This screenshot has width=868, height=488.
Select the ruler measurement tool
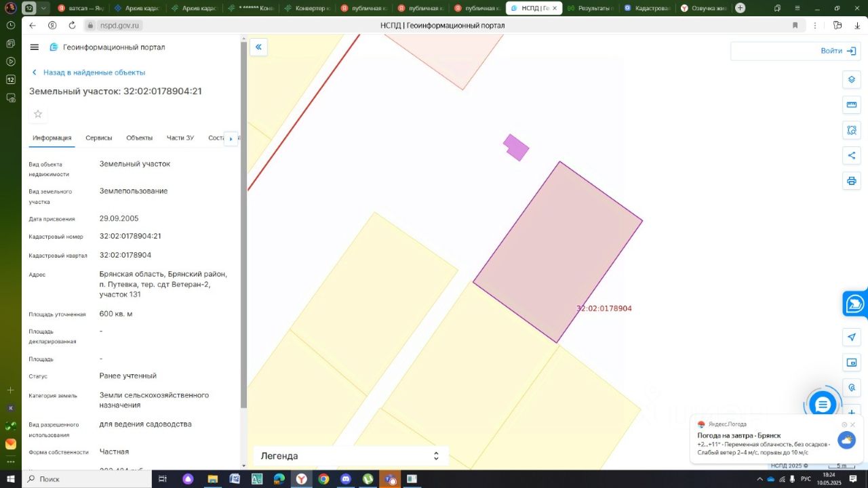click(x=852, y=105)
